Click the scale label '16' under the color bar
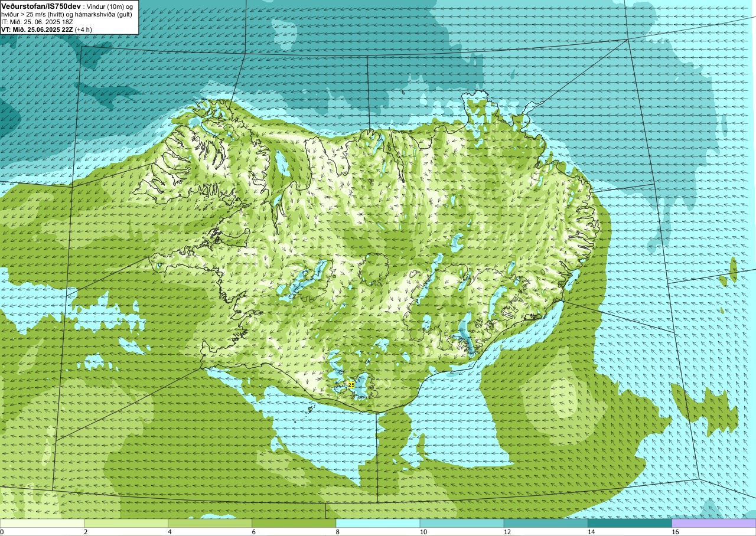This screenshot has width=756, height=536. [x=675, y=532]
